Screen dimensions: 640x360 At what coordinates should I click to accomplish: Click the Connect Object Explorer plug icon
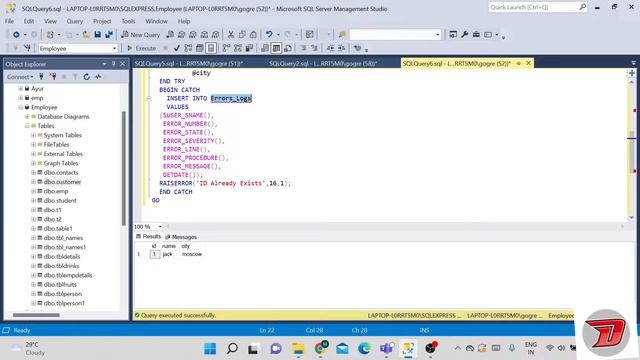(x=41, y=77)
